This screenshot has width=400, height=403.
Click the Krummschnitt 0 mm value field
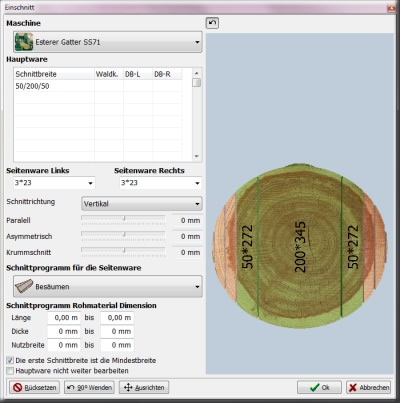click(187, 252)
